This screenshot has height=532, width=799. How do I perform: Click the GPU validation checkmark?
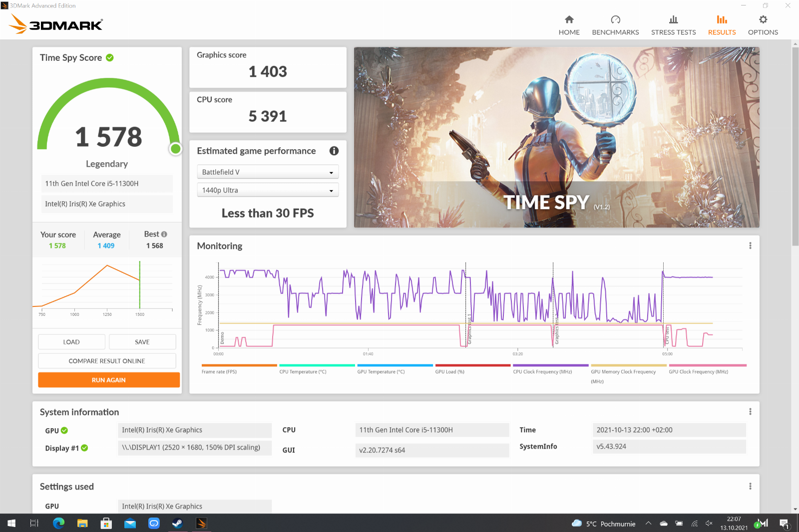point(64,430)
